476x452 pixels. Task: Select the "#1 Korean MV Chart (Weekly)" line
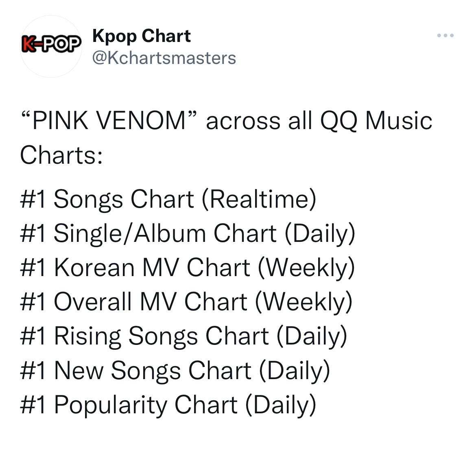click(x=188, y=268)
